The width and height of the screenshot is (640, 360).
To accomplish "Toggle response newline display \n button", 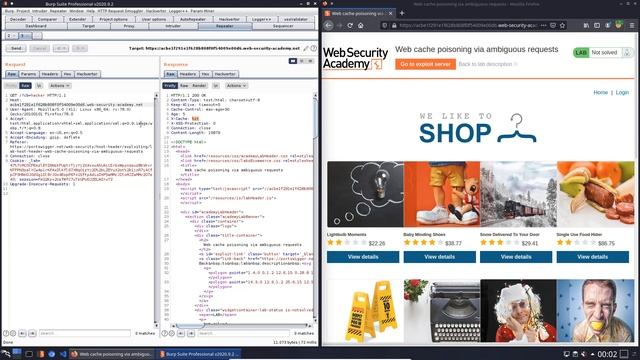I will (x=216, y=86).
